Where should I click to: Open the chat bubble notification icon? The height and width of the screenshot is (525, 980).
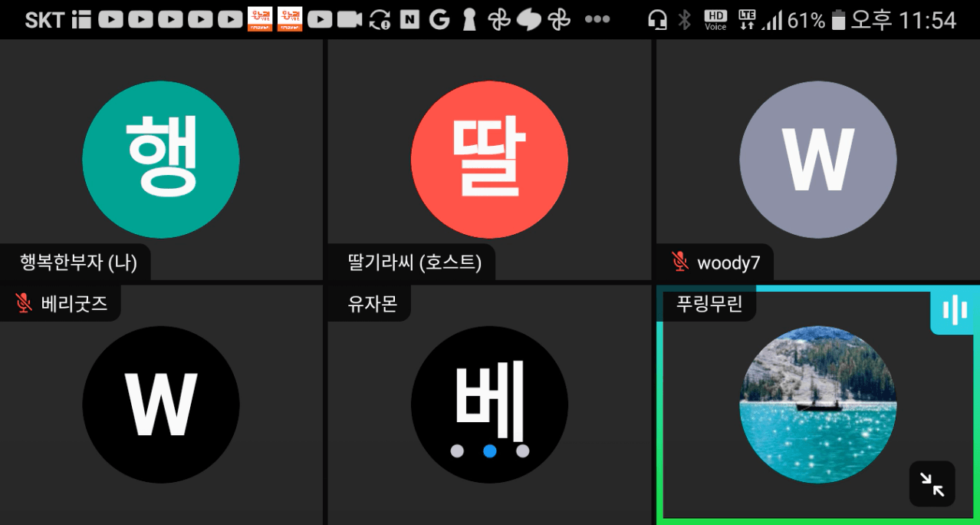pos(529,20)
